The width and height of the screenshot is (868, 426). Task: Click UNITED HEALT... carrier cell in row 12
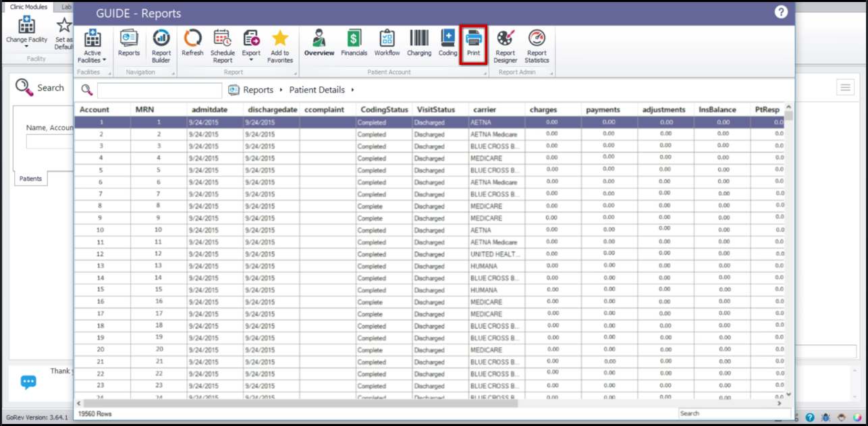tap(497, 254)
